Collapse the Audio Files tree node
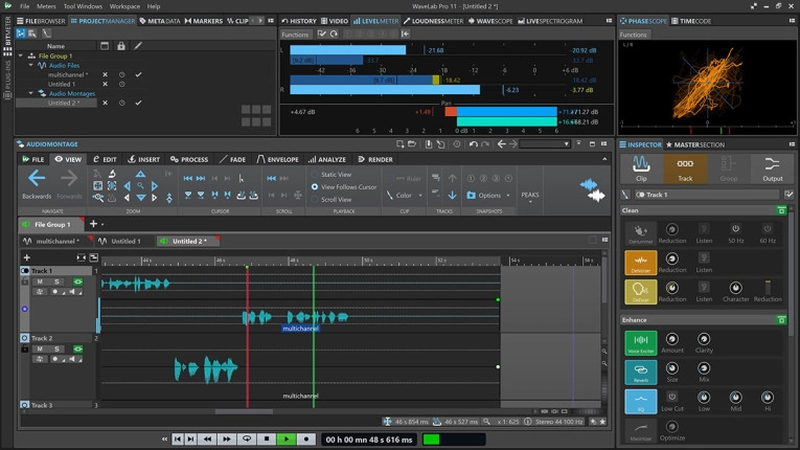 [x=30, y=65]
